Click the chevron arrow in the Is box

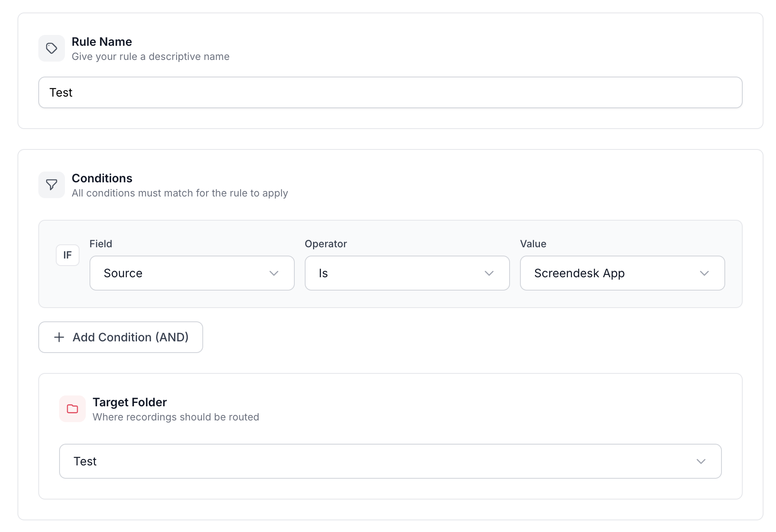coord(489,273)
